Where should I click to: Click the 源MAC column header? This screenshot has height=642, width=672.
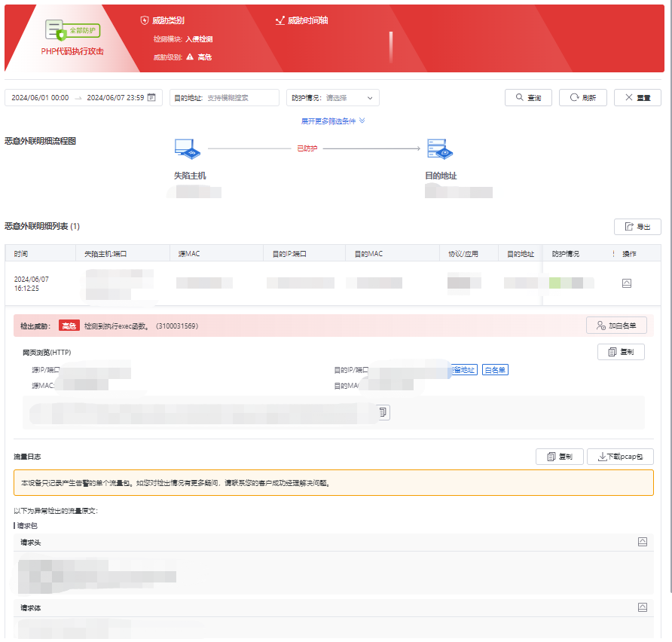189,254
